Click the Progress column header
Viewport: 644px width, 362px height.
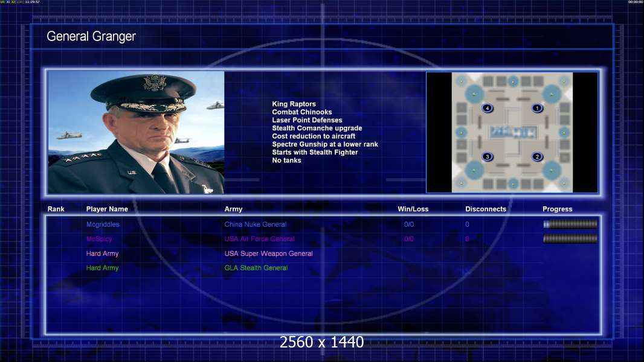click(x=558, y=209)
